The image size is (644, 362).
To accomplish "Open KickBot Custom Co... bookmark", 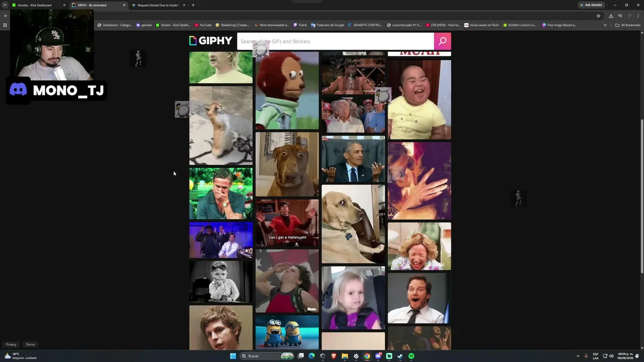I will [x=520, y=25].
